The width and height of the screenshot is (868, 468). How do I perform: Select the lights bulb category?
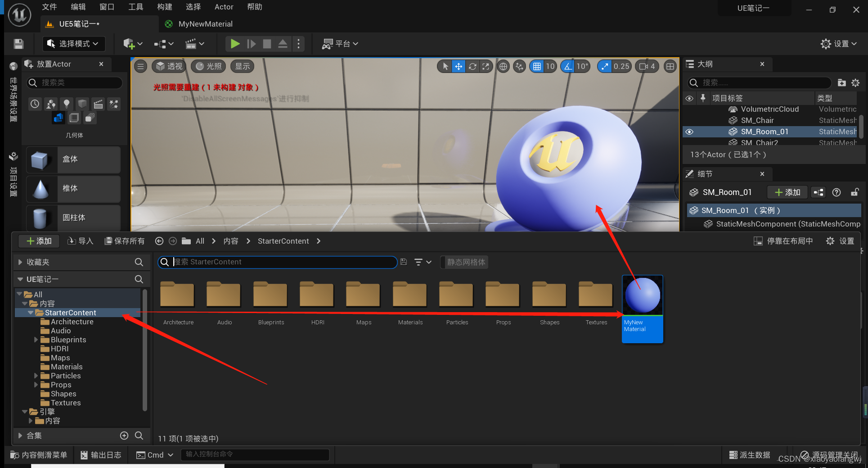[67, 104]
